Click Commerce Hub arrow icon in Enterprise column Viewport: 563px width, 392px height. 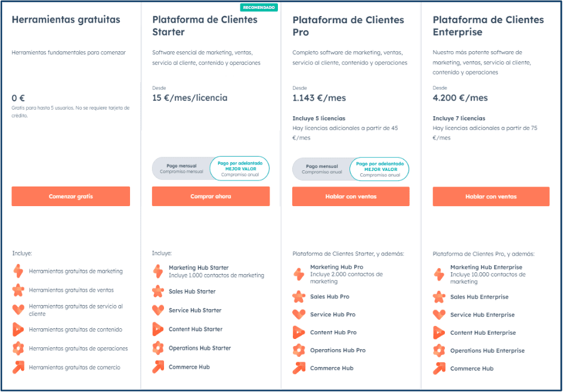[439, 368]
